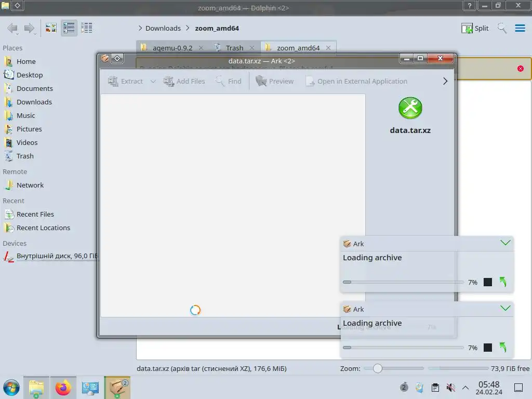
Task: Toggle Ark window on all desktops pin
Action: (x=117, y=58)
